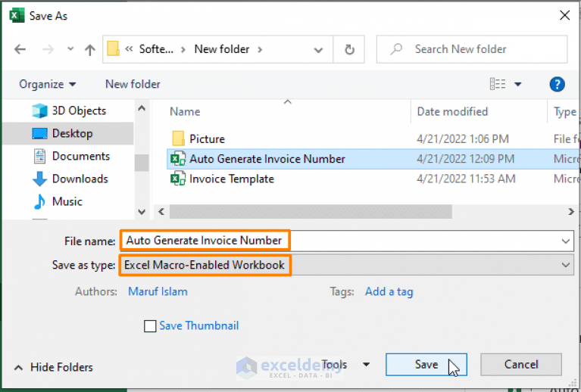581x392 pixels.
Task: Refresh the New folder view
Action: click(x=349, y=49)
